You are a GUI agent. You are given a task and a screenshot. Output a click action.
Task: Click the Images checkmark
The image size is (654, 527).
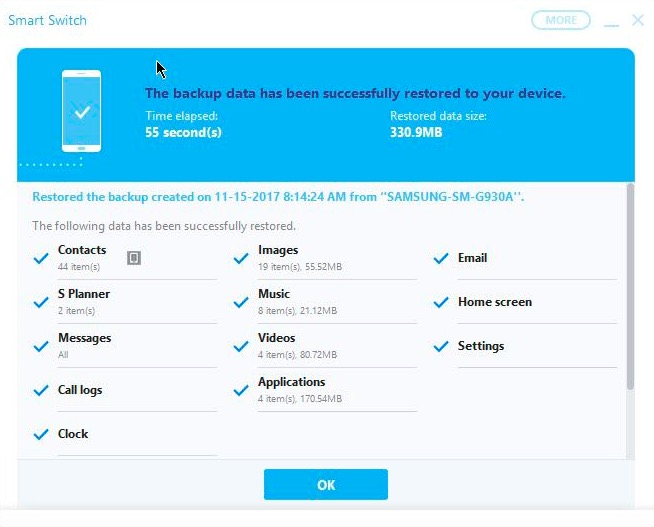241,258
